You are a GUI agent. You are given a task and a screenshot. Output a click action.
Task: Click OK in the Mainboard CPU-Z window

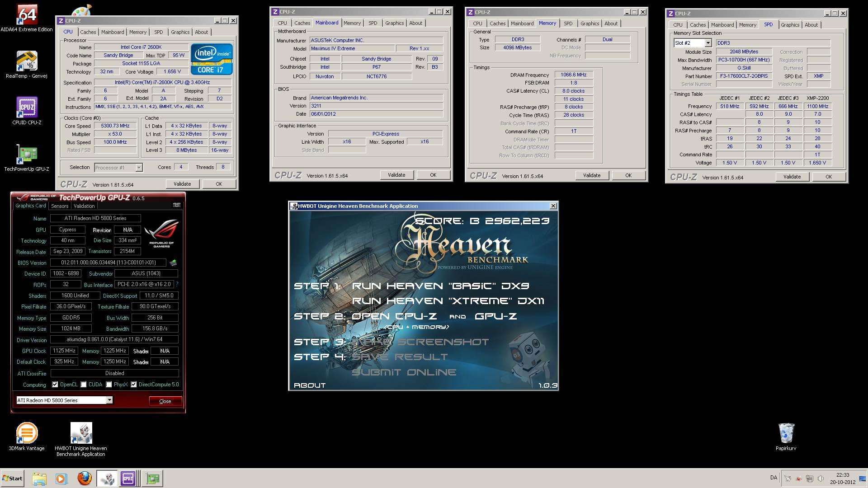(x=433, y=175)
